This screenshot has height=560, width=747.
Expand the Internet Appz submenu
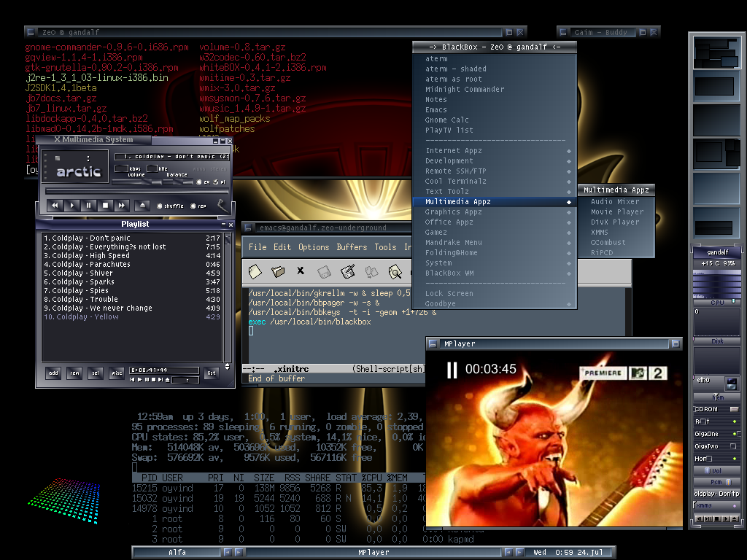pos(454,150)
